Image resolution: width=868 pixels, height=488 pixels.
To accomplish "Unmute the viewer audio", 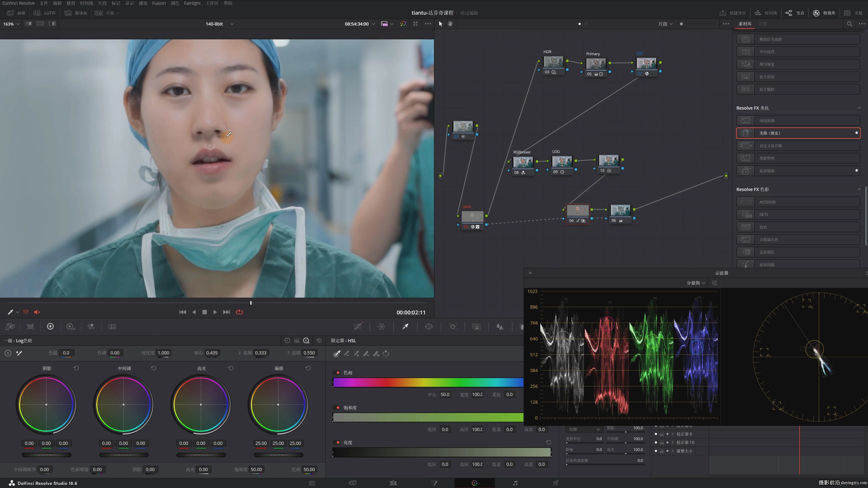I will (37, 312).
